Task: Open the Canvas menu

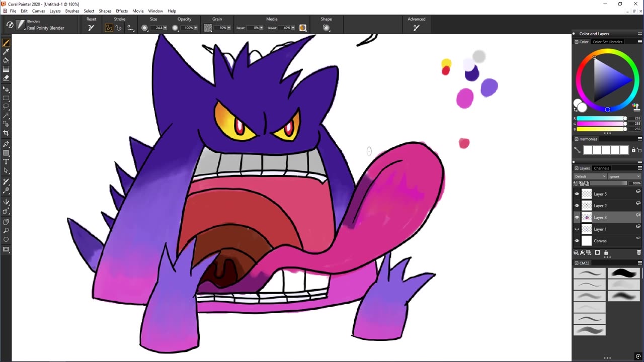Action: point(38,11)
